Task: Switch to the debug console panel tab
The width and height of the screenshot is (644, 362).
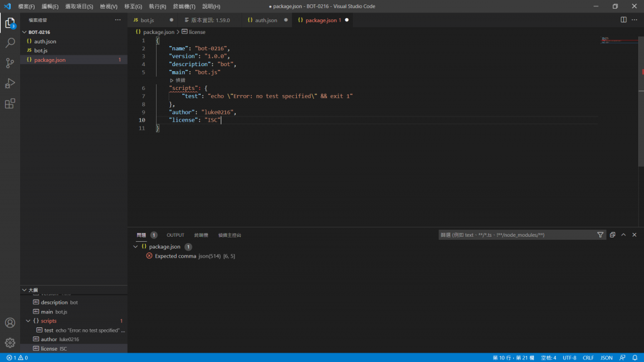Action: (x=230, y=235)
